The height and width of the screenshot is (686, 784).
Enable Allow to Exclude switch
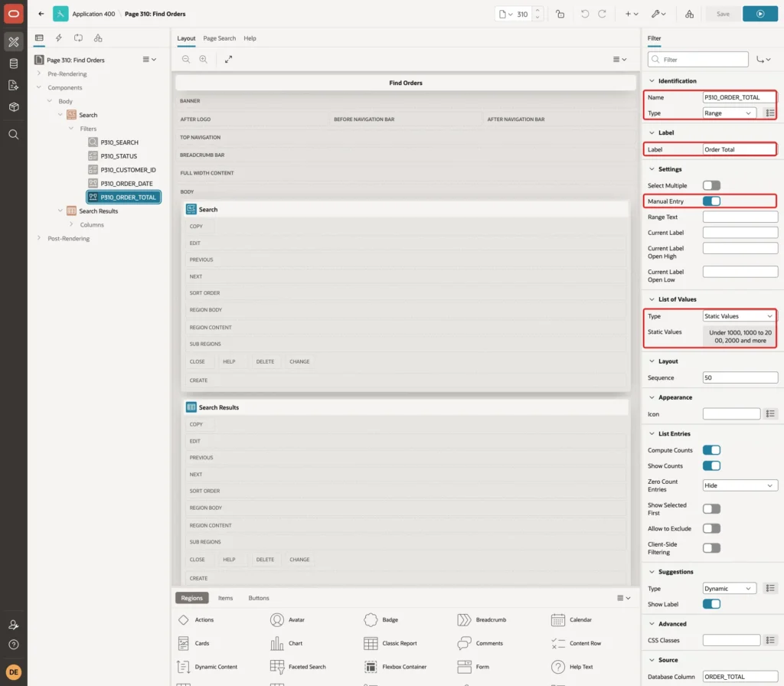(711, 528)
